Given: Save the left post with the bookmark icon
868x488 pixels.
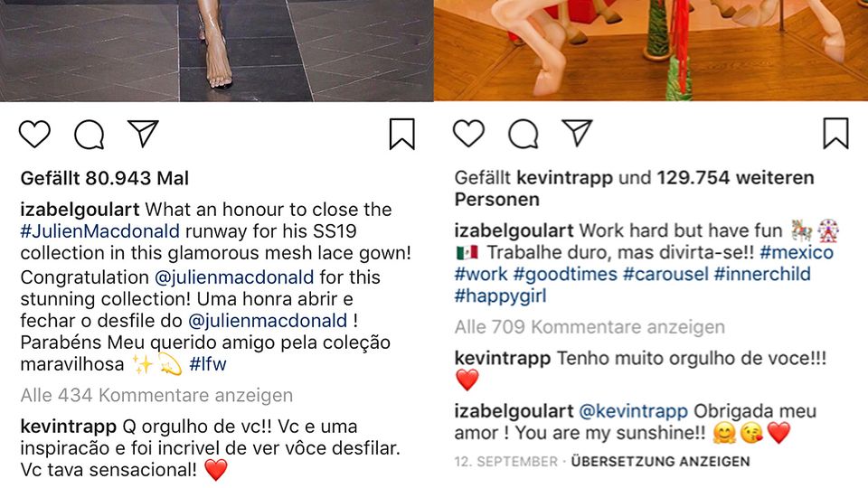Looking at the screenshot, I should (x=401, y=134).
